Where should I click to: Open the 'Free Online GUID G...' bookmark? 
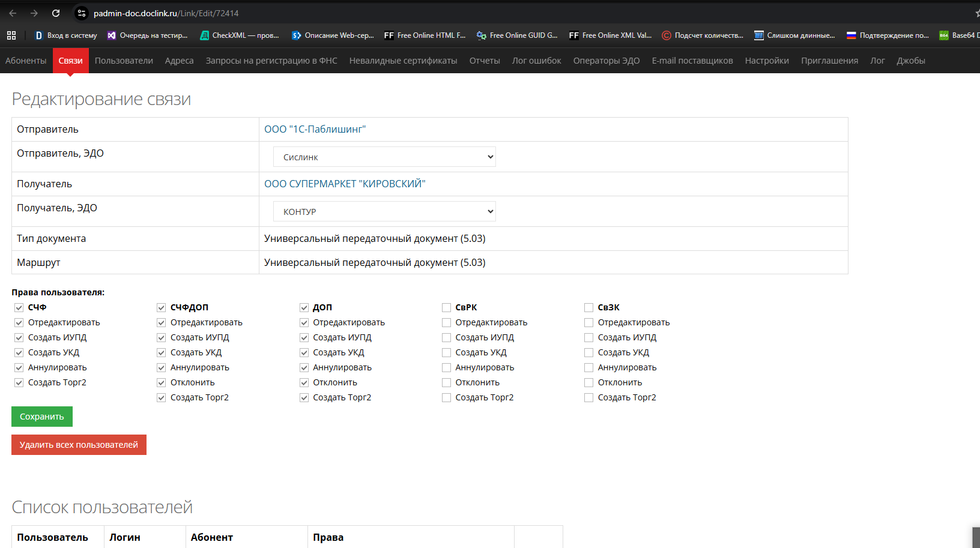517,35
